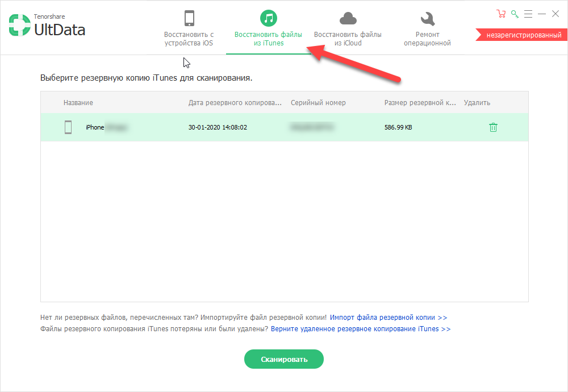Click the phone icon for iOS device recovery
Screen dimensions: 568x392
pyautogui.click(x=189, y=18)
